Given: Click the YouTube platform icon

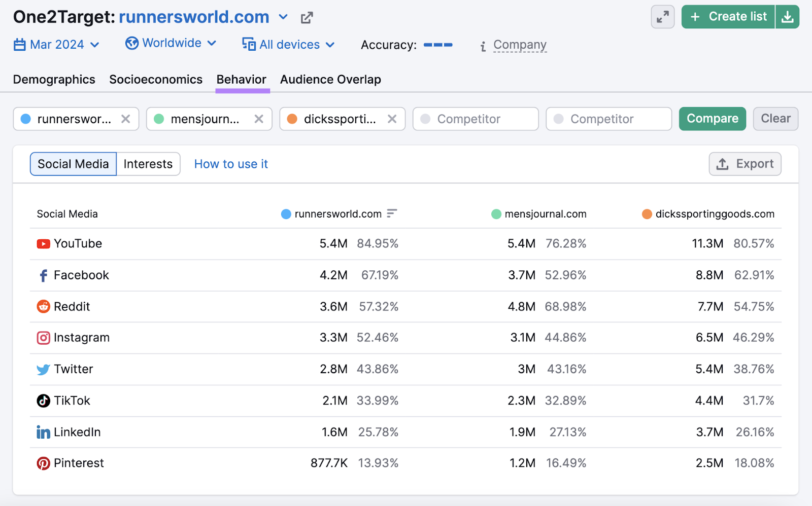Looking at the screenshot, I should tap(44, 243).
